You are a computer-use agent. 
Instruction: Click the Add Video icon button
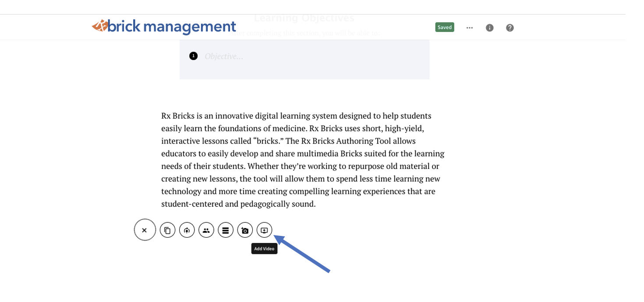[x=264, y=230]
